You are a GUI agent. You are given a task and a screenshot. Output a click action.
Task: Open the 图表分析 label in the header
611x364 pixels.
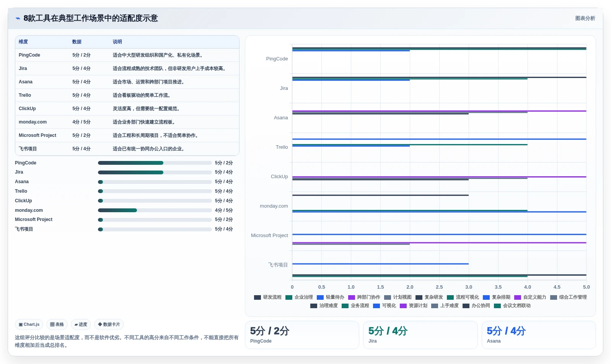pos(585,18)
